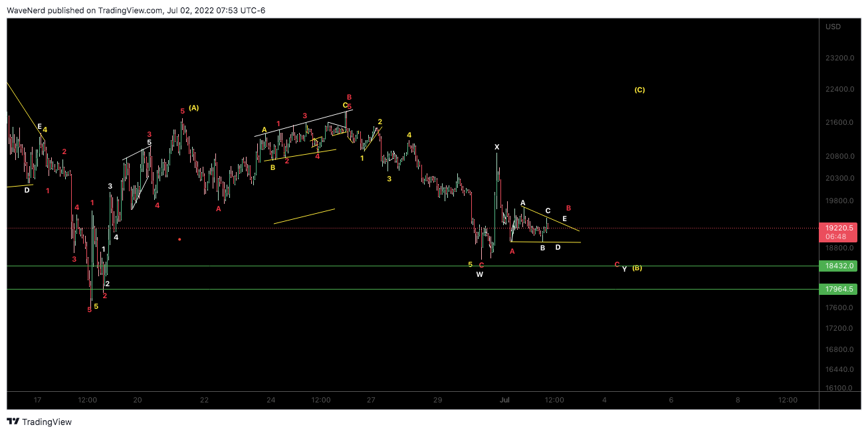Image resolution: width=868 pixels, height=433 pixels.
Task: Click the date label 20 on time axis
Action: [138, 400]
